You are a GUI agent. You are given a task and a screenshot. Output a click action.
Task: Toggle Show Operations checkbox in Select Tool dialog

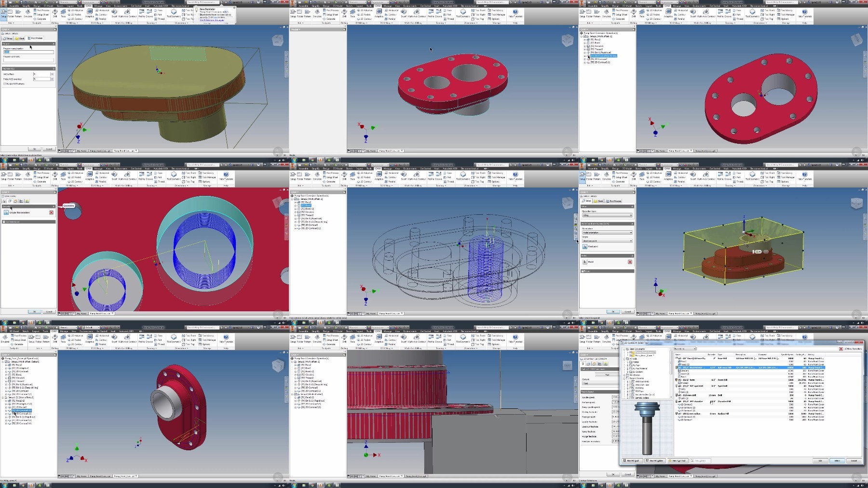click(846, 349)
